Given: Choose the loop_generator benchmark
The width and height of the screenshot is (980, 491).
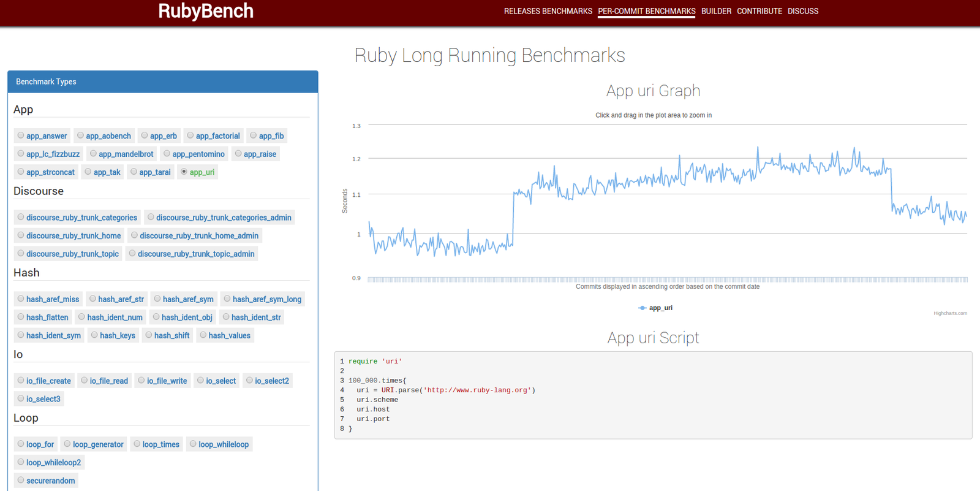Looking at the screenshot, I should pyautogui.click(x=94, y=444).
